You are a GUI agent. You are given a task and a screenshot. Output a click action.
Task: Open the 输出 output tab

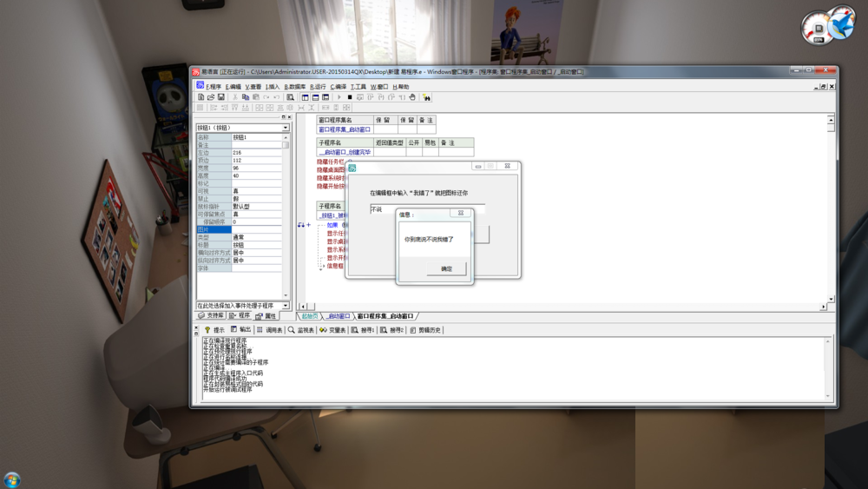pos(240,330)
